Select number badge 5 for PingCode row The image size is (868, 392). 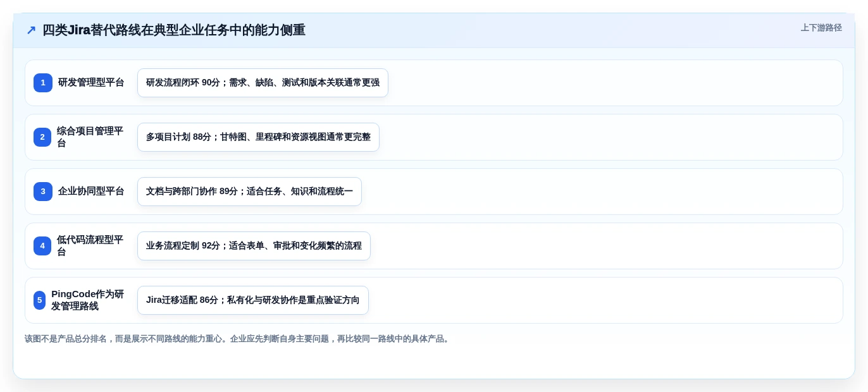(x=39, y=300)
